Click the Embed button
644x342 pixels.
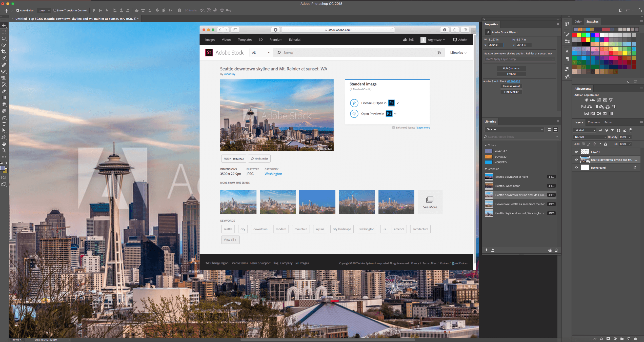click(x=511, y=74)
